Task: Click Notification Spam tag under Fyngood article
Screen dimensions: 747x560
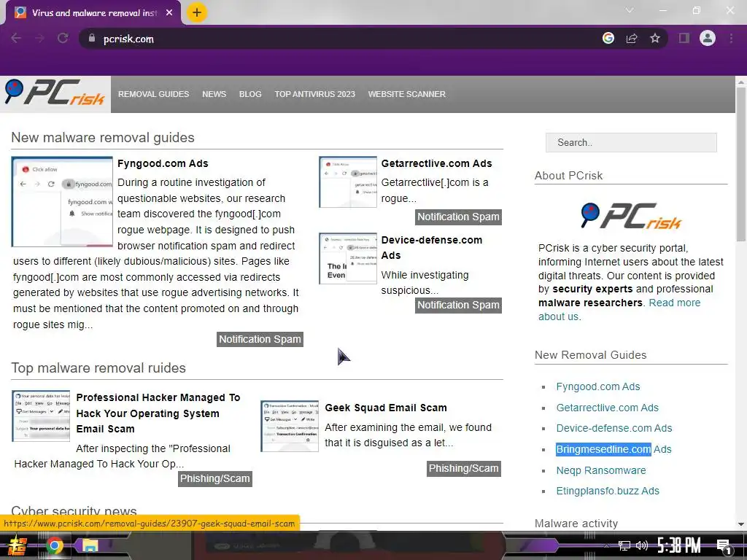Action: [260, 339]
